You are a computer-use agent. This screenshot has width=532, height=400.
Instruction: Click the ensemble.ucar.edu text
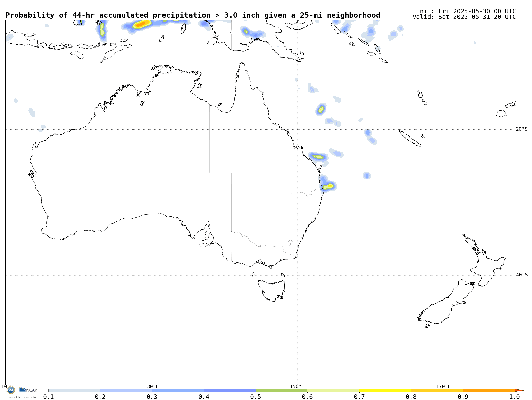pyautogui.click(x=22, y=397)
